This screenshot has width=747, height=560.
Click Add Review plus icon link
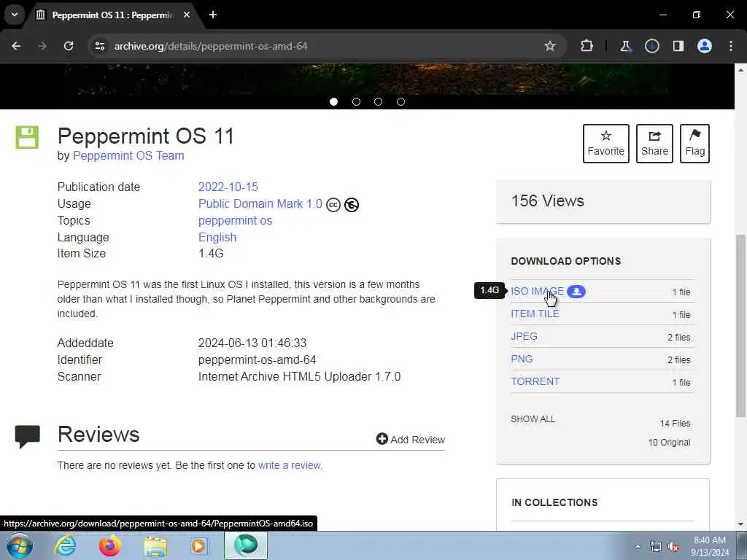[x=411, y=439]
